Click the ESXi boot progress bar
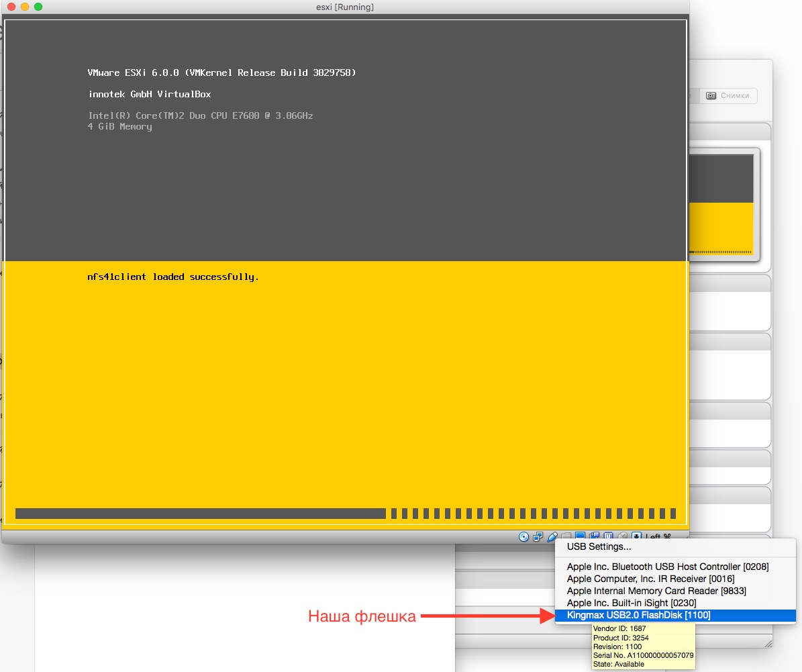The height and width of the screenshot is (672, 802). point(345,514)
